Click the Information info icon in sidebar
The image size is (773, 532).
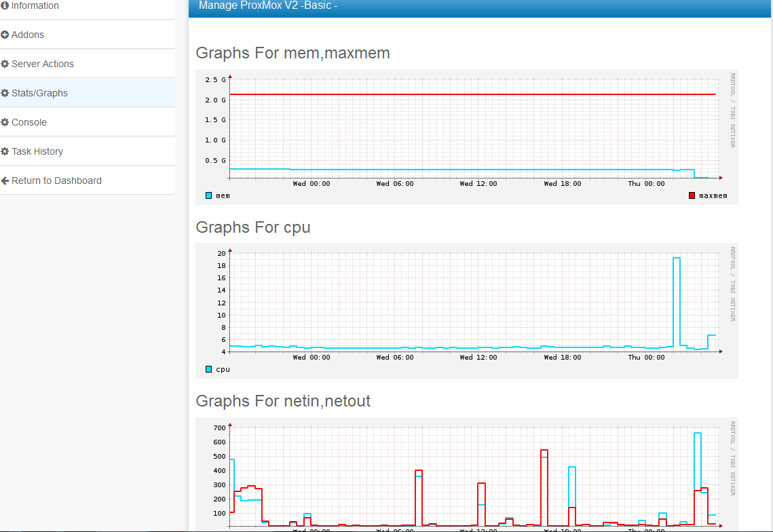5,5
